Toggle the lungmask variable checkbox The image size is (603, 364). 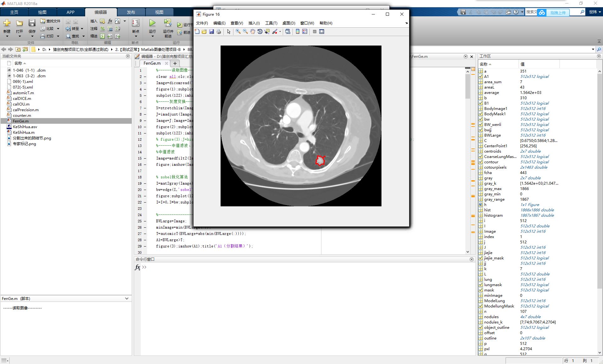coord(480,285)
